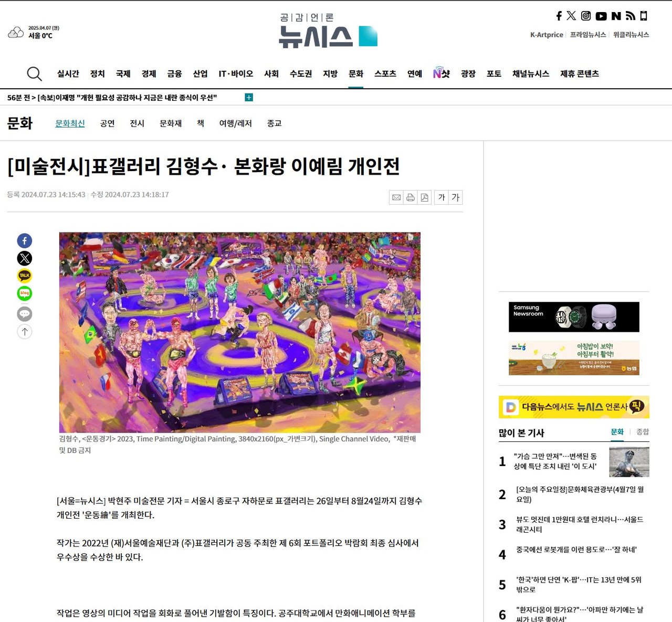The width and height of the screenshot is (672, 622).
Task: Click the article's main painting image
Action: (240, 333)
